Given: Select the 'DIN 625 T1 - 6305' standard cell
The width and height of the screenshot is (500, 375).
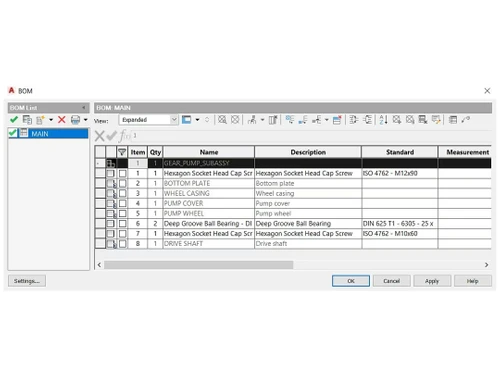Looking at the screenshot, I should (x=400, y=223).
